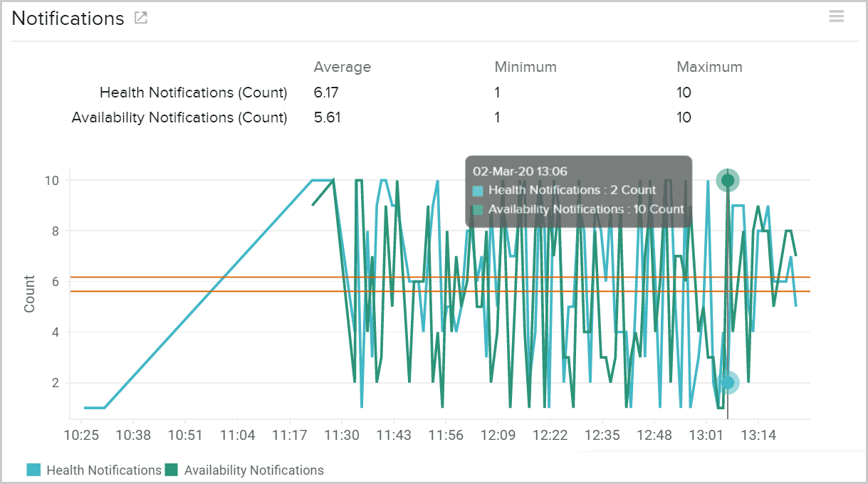
Task: Select the dark green peak marker at 10
Action: coord(727,180)
